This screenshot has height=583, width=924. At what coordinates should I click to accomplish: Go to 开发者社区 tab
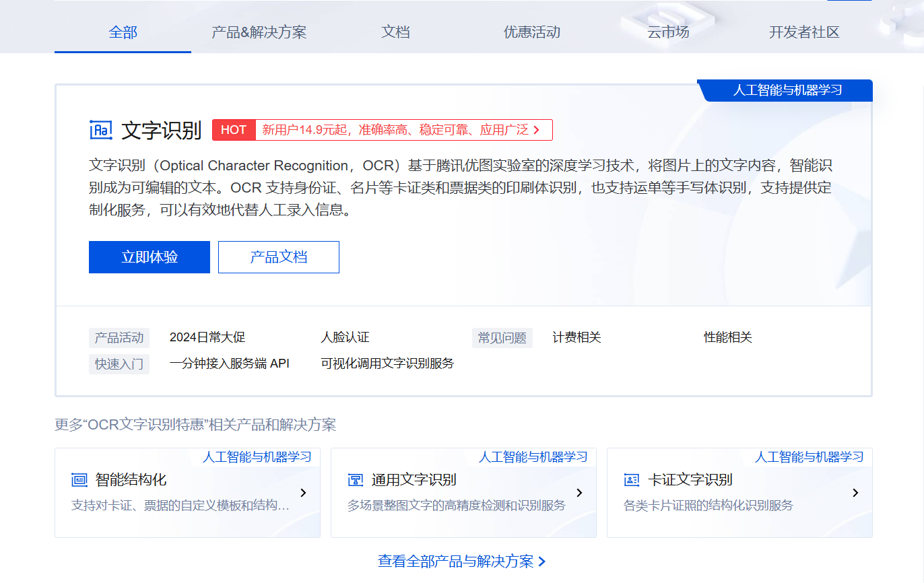tap(804, 32)
